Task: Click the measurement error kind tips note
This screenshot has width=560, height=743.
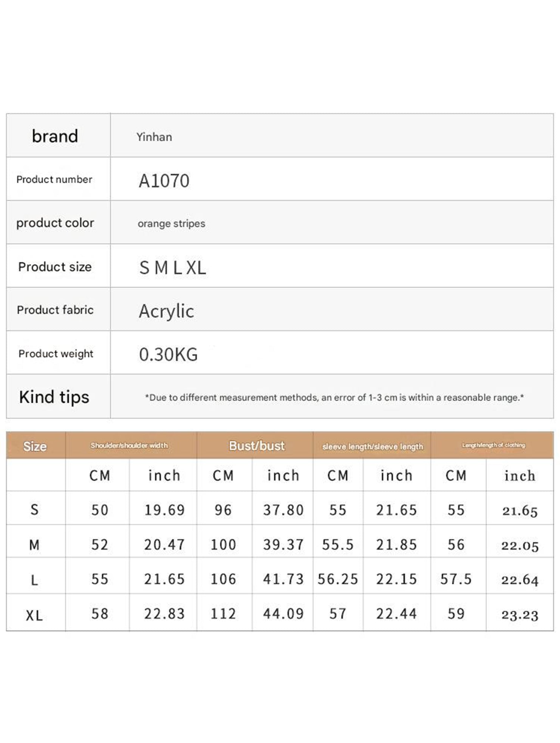Action: point(334,398)
